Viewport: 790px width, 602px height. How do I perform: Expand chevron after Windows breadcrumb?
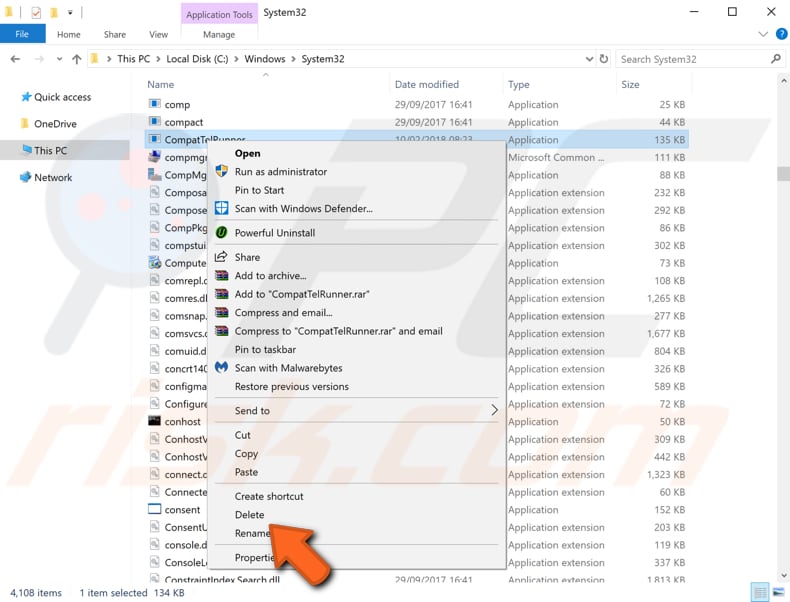point(293,59)
